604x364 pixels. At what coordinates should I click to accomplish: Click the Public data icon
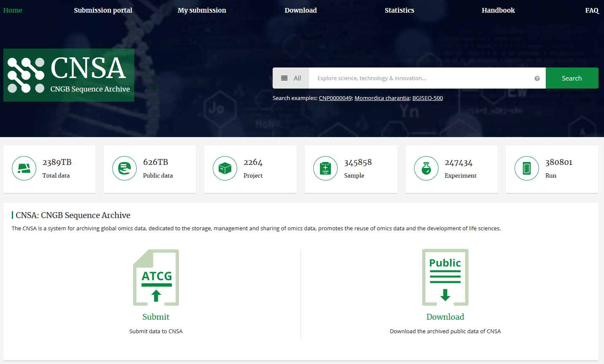click(x=125, y=168)
